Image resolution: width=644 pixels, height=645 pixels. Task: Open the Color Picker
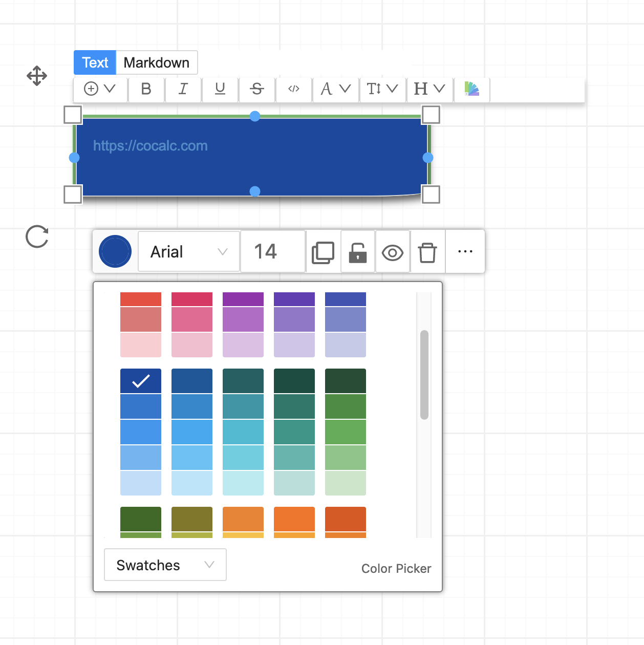click(396, 568)
